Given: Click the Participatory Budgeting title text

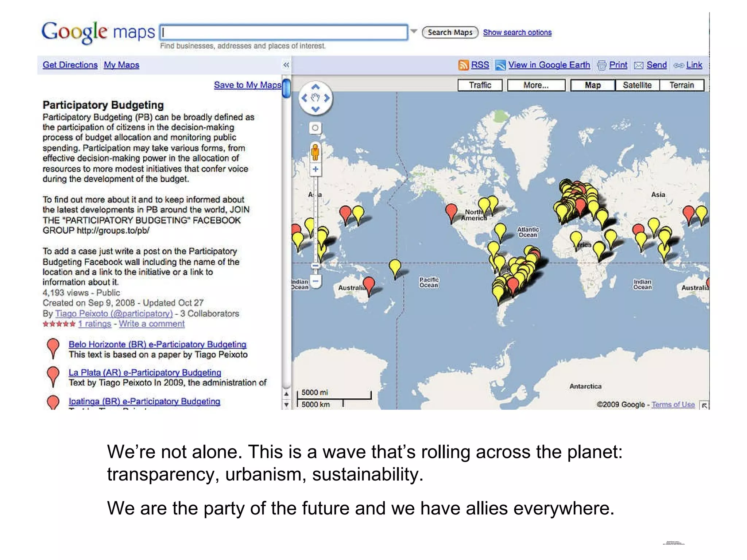Looking at the screenshot, I should coord(103,105).
